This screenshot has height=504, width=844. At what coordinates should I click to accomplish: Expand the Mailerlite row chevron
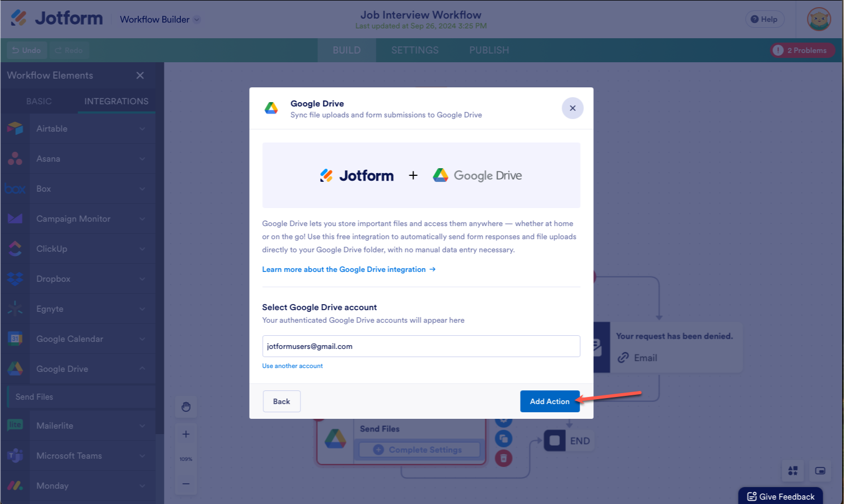pos(142,426)
